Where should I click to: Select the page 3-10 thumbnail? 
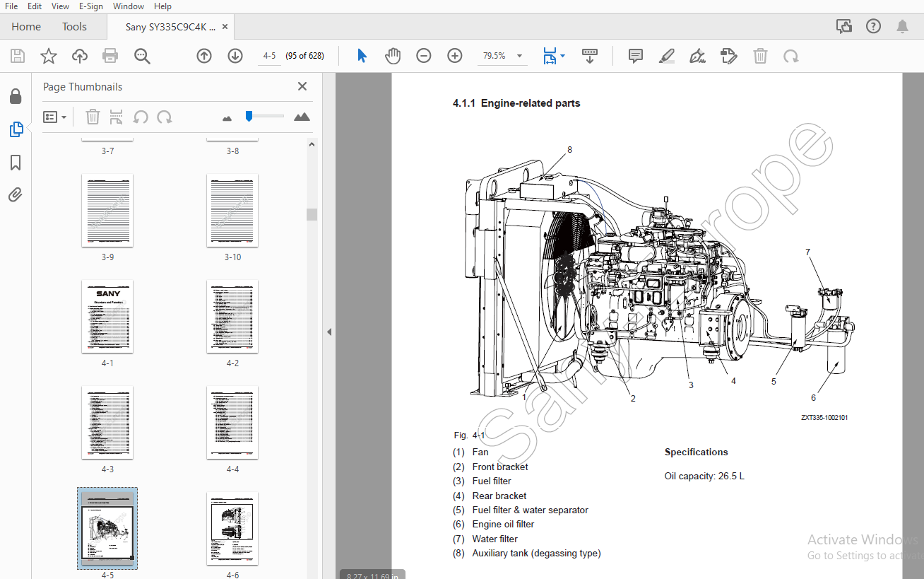tap(232, 211)
